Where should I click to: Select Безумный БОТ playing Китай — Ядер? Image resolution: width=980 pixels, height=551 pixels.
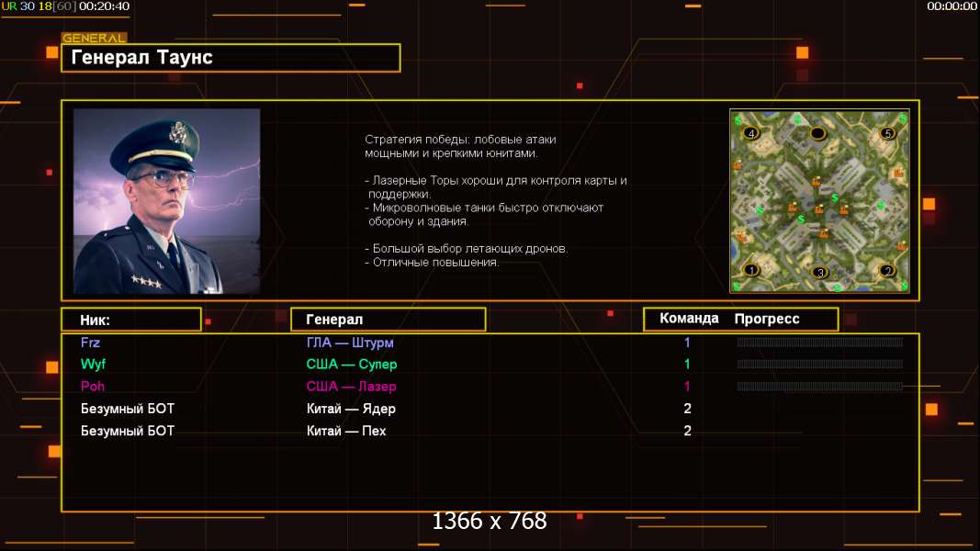tap(128, 409)
